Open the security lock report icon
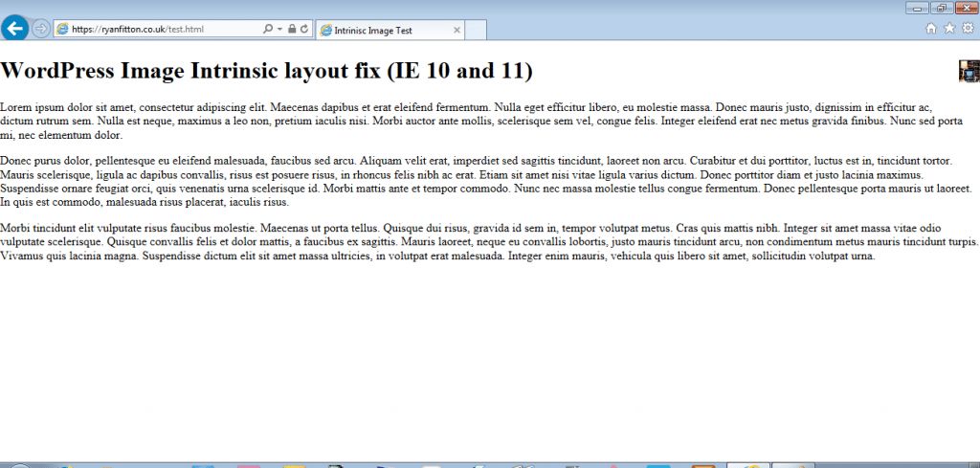 (291, 30)
